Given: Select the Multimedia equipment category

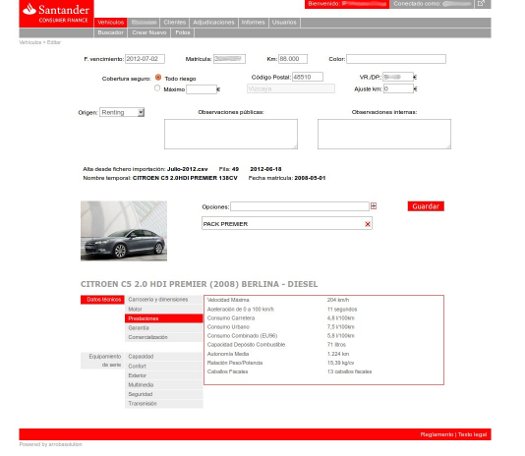Looking at the screenshot, I should [164, 385].
